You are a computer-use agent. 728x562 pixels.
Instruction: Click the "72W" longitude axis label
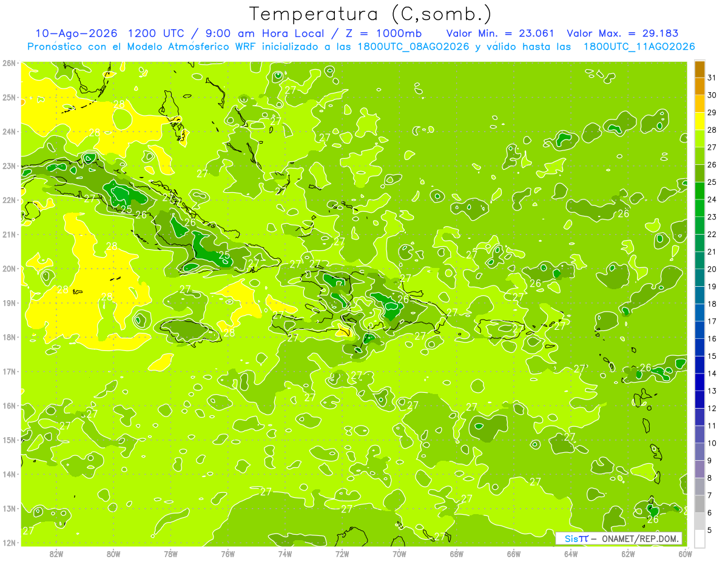click(342, 554)
